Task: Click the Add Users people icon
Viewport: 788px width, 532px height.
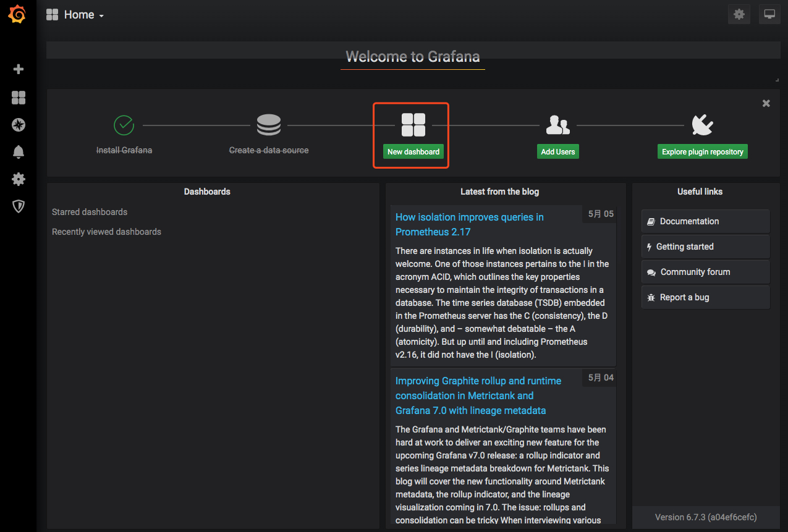Action: (558, 125)
